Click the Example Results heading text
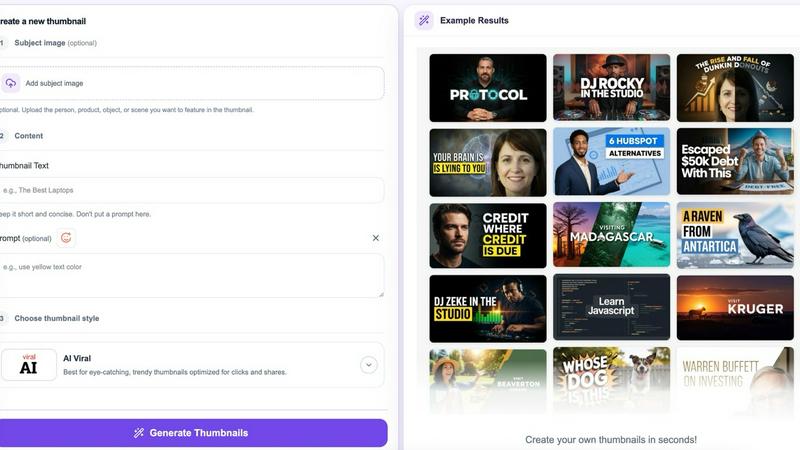Image resolution: width=800 pixels, height=450 pixels. point(474,20)
